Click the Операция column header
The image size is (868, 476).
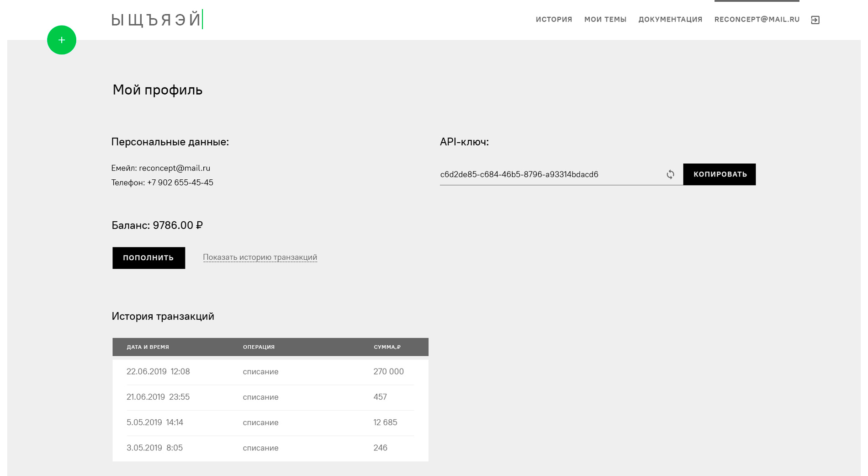[259, 347]
